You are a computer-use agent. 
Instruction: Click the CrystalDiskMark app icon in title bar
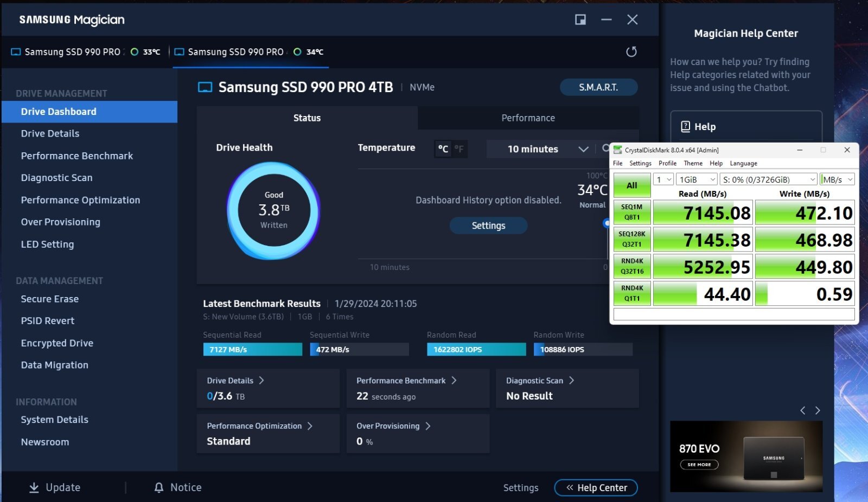tap(617, 150)
